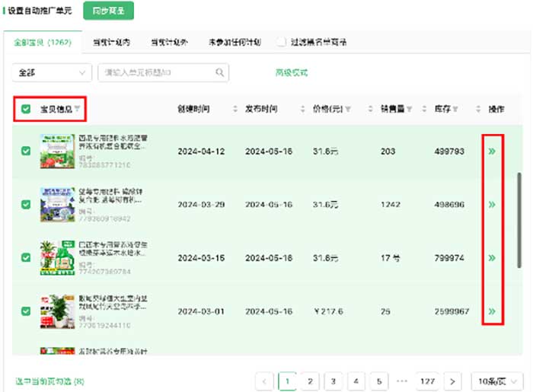Sort by the 发布时间 column arrows
Image resolution: width=533 pixels, height=392 pixels.
(x=302, y=109)
